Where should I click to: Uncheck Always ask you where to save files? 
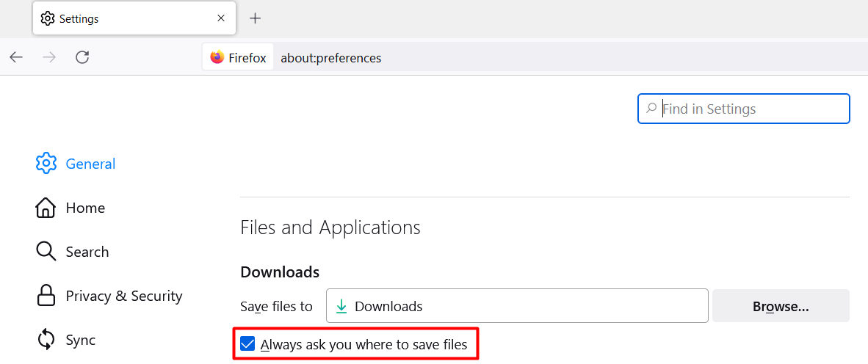247,344
